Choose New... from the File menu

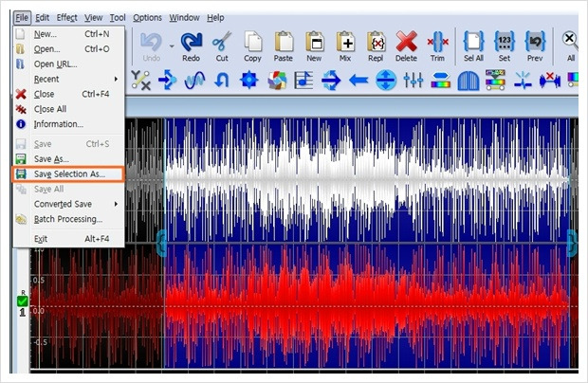click(x=68, y=34)
